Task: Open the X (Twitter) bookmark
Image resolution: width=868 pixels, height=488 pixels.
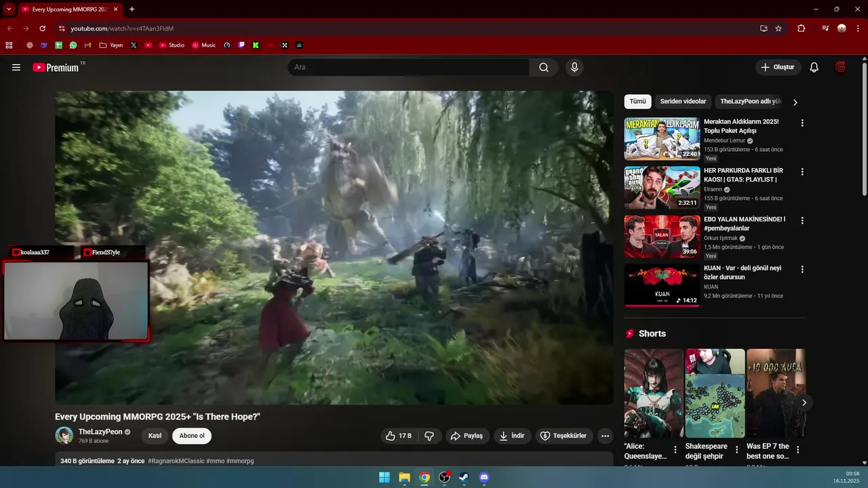Action: click(134, 45)
